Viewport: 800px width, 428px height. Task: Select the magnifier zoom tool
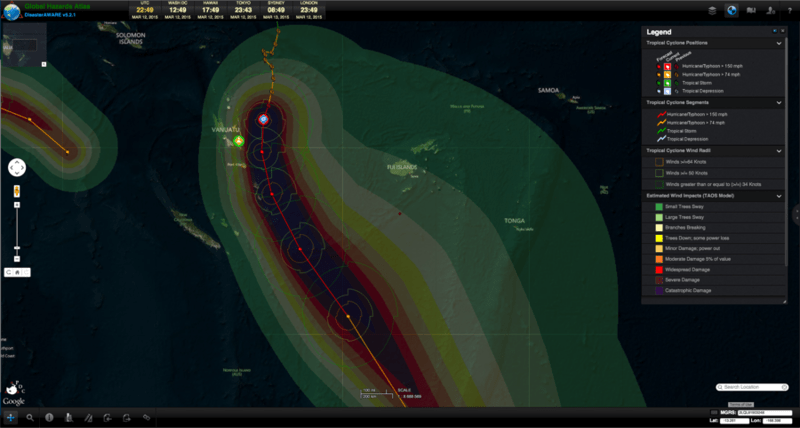pyautogui.click(x=30, y=417)
